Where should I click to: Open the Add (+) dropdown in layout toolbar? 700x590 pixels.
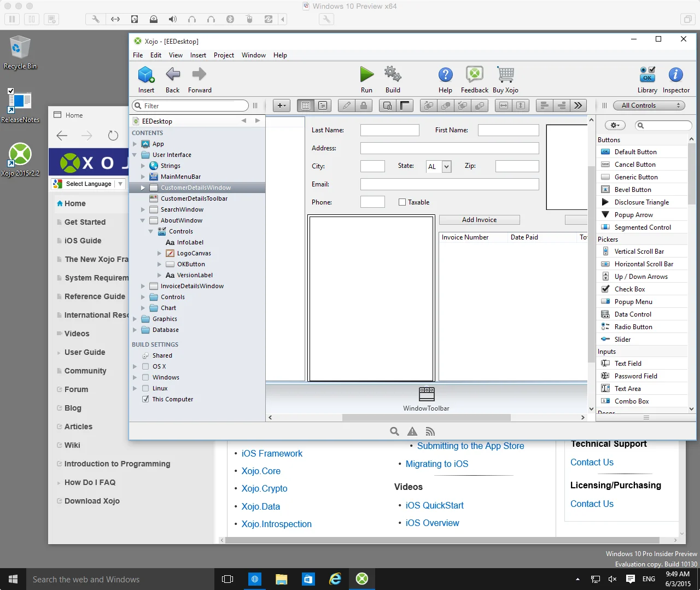(281, 106)
